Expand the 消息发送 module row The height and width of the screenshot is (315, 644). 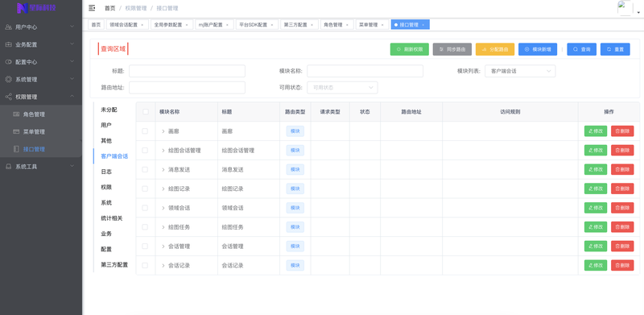[x=163, y=169]
